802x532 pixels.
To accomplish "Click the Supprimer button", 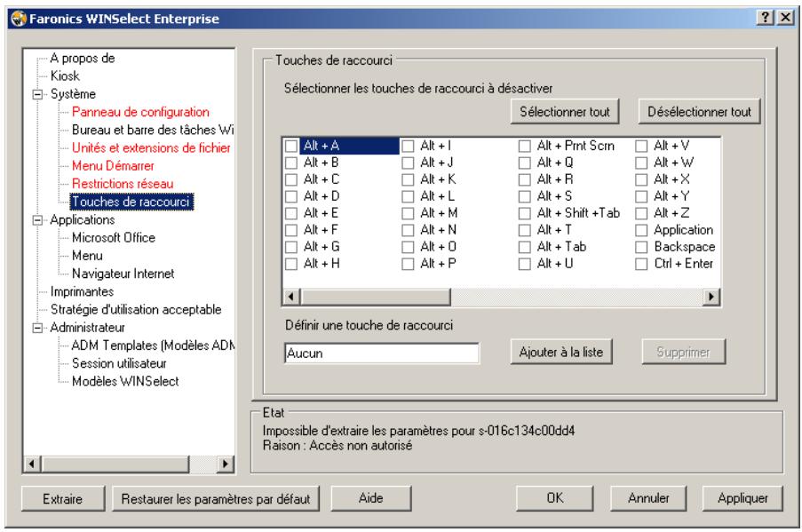I will click(683, 352).
